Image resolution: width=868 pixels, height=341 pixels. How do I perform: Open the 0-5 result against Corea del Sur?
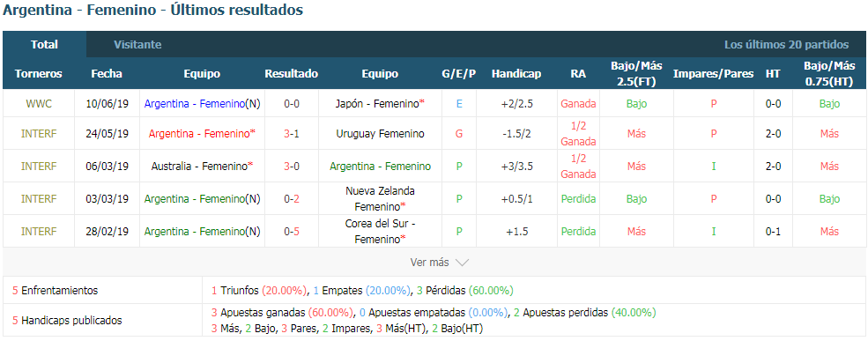292,232
